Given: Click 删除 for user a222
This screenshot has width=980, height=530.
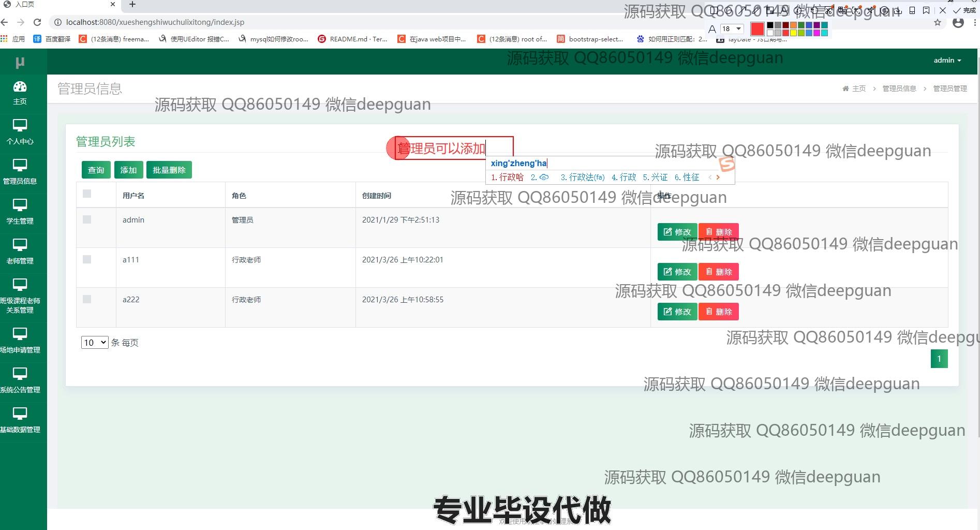Looking at the screenshot, I should 718,312.
